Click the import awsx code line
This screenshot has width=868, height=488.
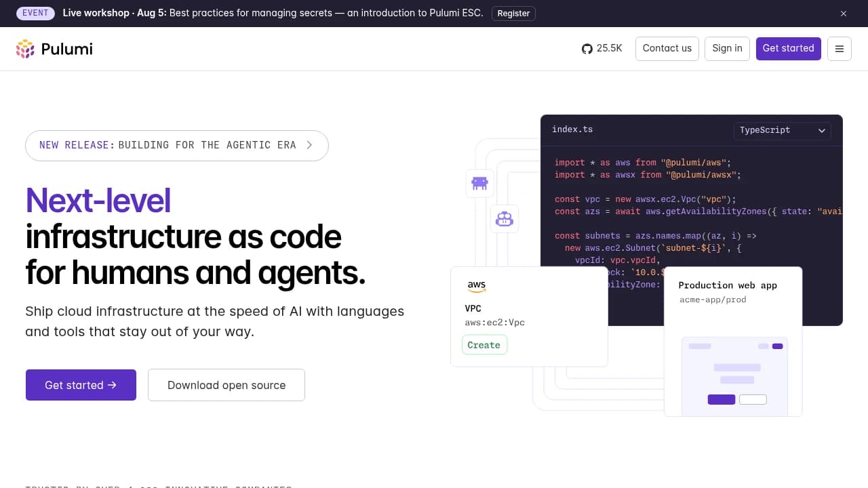pyautogui.click(x=648, y=175)
